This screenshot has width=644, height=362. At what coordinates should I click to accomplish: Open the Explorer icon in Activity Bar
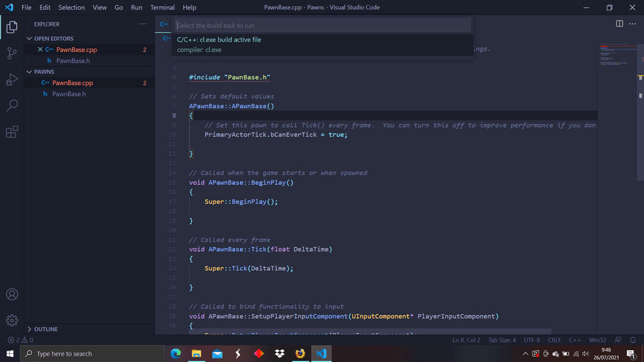[11, 27]
